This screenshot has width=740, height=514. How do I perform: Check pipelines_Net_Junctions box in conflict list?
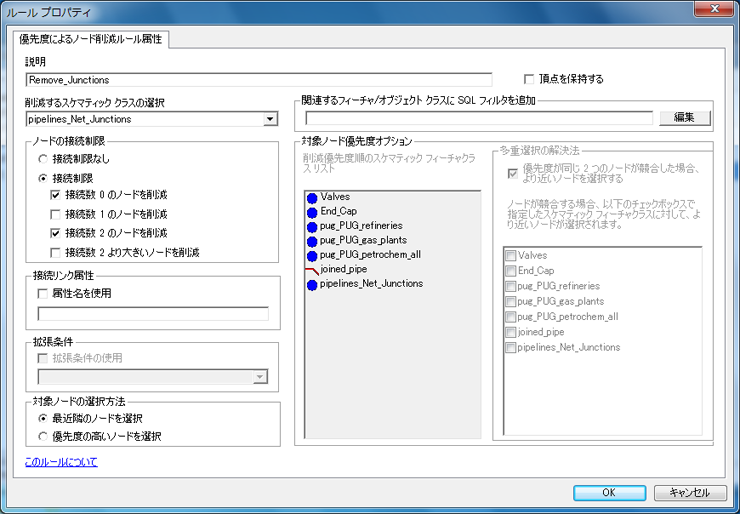(510, 347)
